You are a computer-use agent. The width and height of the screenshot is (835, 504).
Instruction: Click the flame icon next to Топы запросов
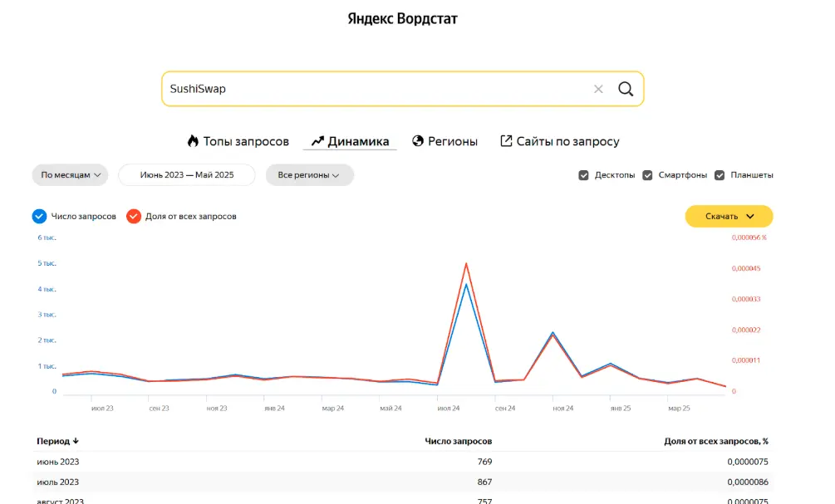coord(193,140)
